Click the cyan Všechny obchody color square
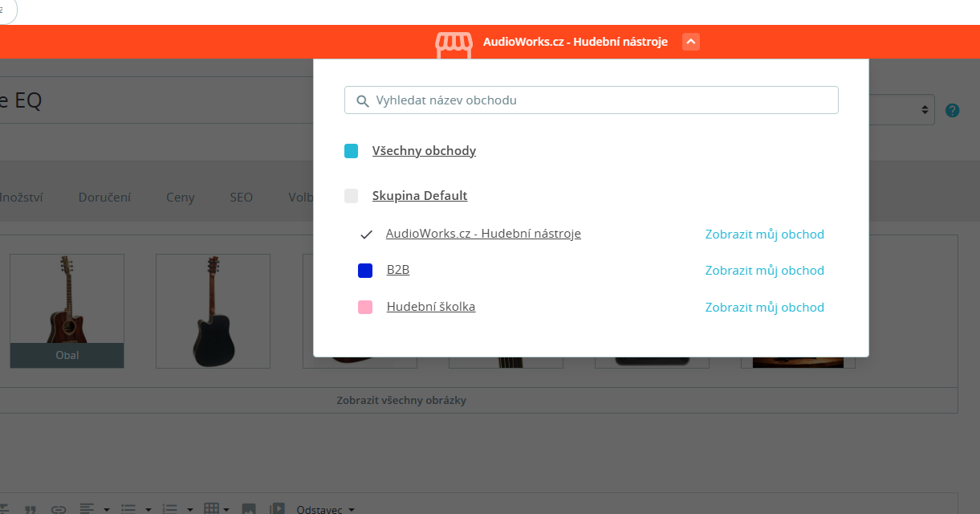Viewport: 980px width, 514px height. point(351,151)
